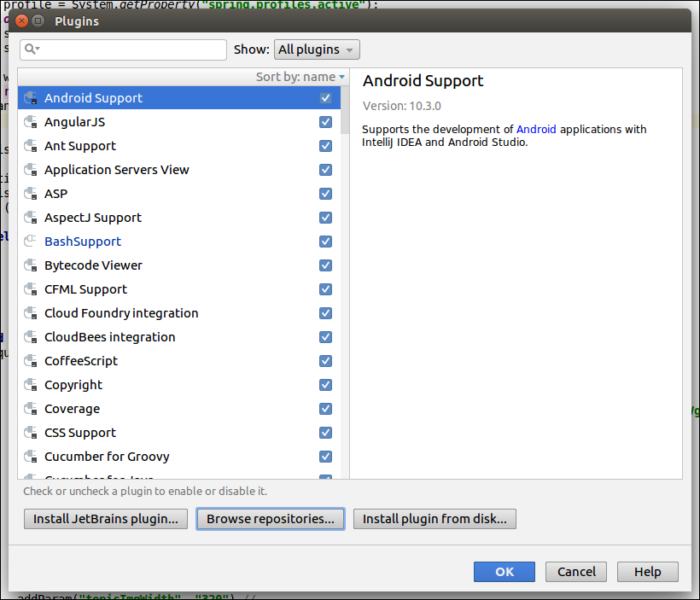Click Browse repositories button
The width and height of the screenshot is (700, 600).
click(271, 519)
